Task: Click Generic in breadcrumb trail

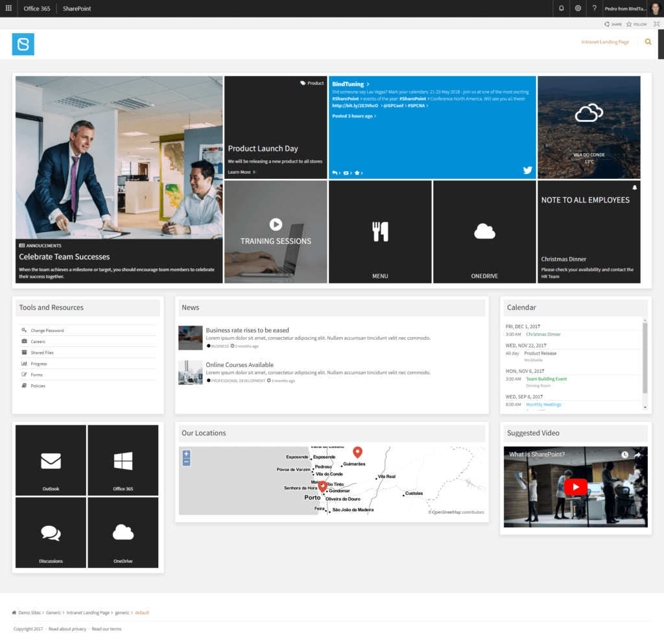Action: pos(53,613)
